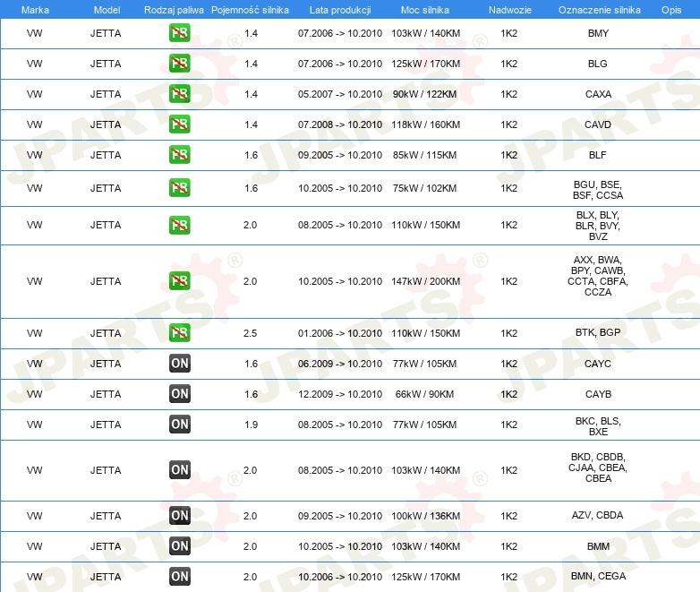Image resolution: width=700 pixels, height=592 pixels.
Task: Click petrol icon in AXX, BWA row
Action: [179, 281]
